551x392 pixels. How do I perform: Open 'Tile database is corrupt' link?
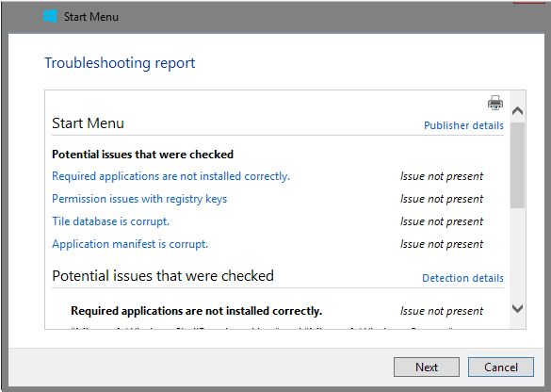111,221
